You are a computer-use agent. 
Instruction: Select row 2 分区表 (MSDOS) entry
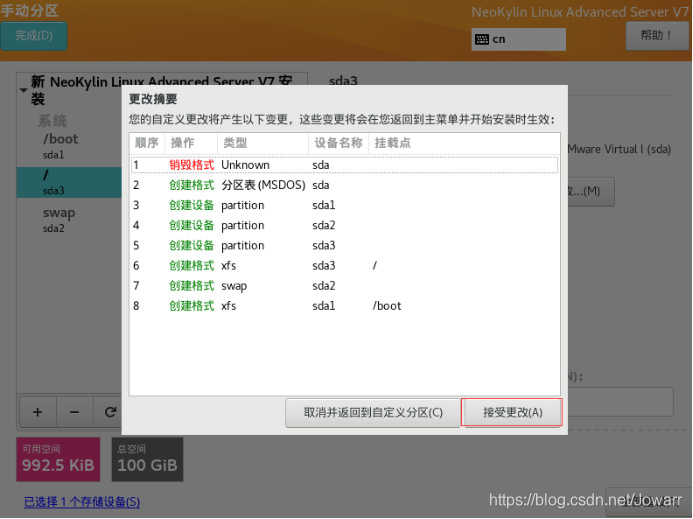(x=344, y=185)
